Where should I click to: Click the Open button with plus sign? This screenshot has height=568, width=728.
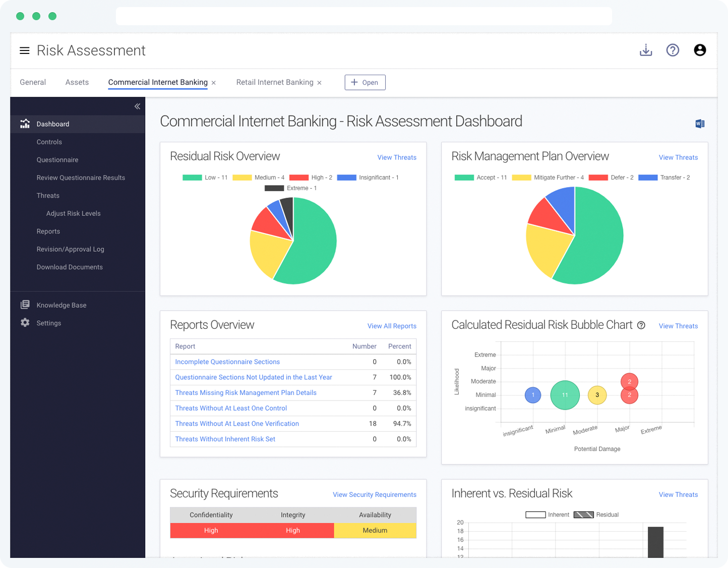pos(365,82)
